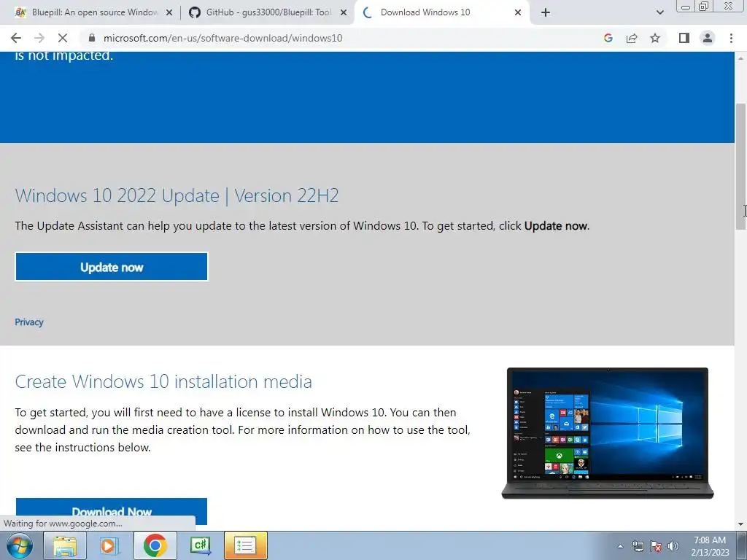Image resolution: width=747 pixels, height=560 pixels.
Task: Click the scrollbar down arrow
Action: (740, 524)
